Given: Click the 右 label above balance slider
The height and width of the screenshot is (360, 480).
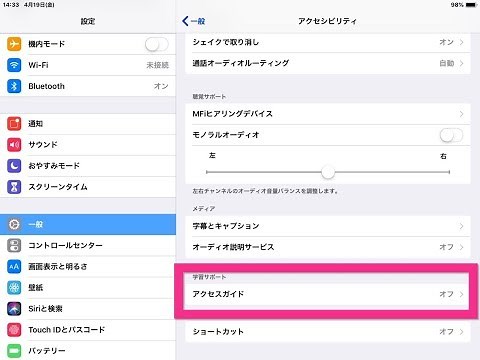Looking at the screenshot, I should pyautogui.click(x=443, y=156).
